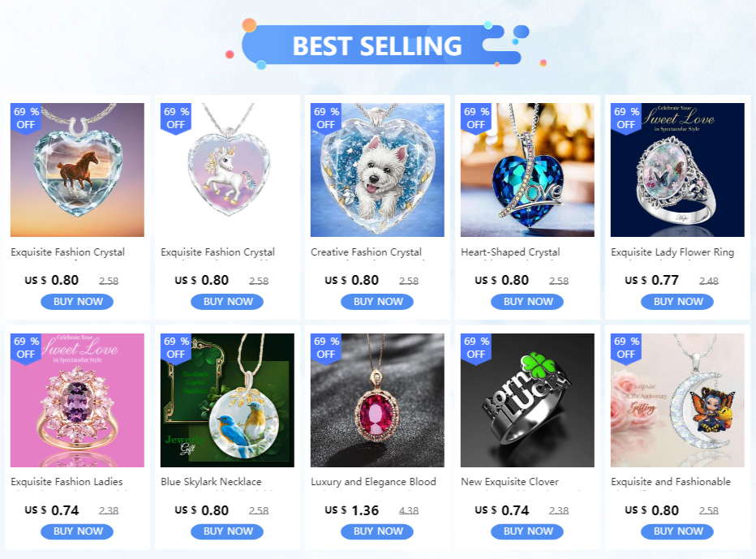
Task: Click Buy Now under New Exquisite Clover
Action: click(527, 531)
